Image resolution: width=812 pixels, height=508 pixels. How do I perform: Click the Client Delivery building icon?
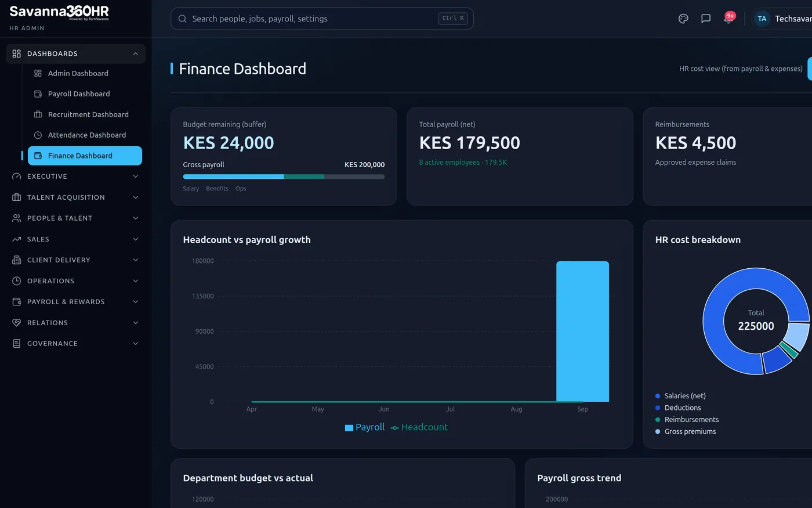[16, 260]
